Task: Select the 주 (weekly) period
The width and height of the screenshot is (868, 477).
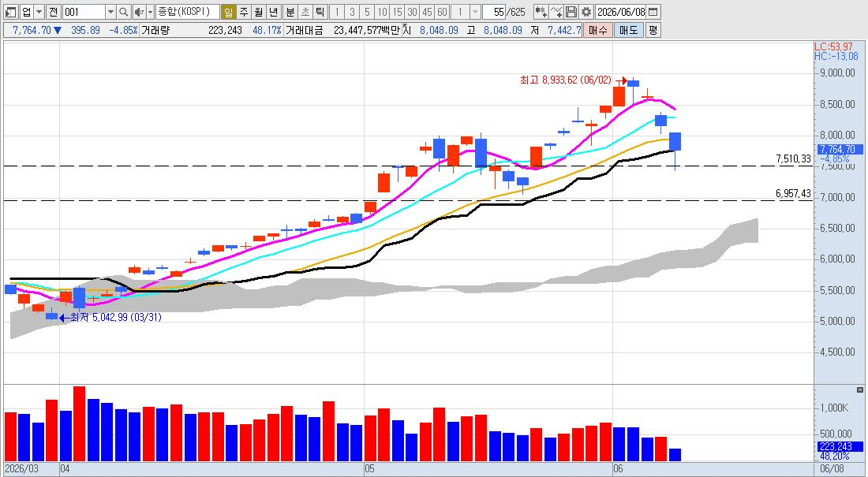Action: coord(244,12)
